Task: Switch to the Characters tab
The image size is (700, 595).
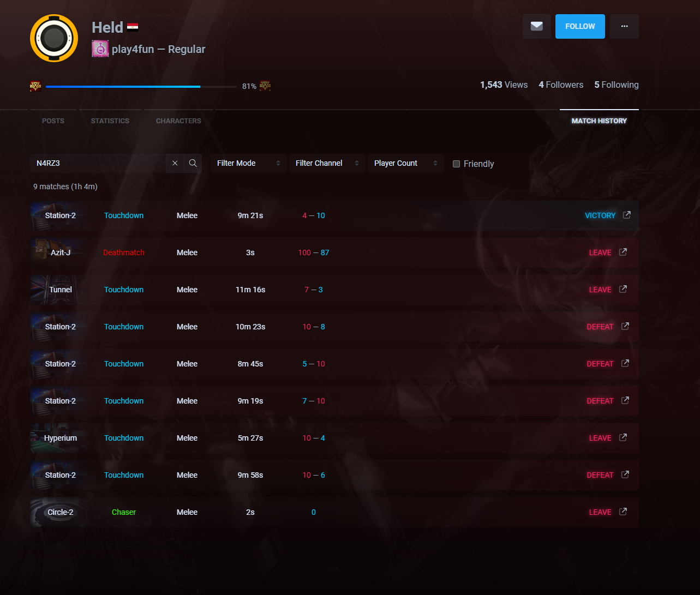Action: 178,121
